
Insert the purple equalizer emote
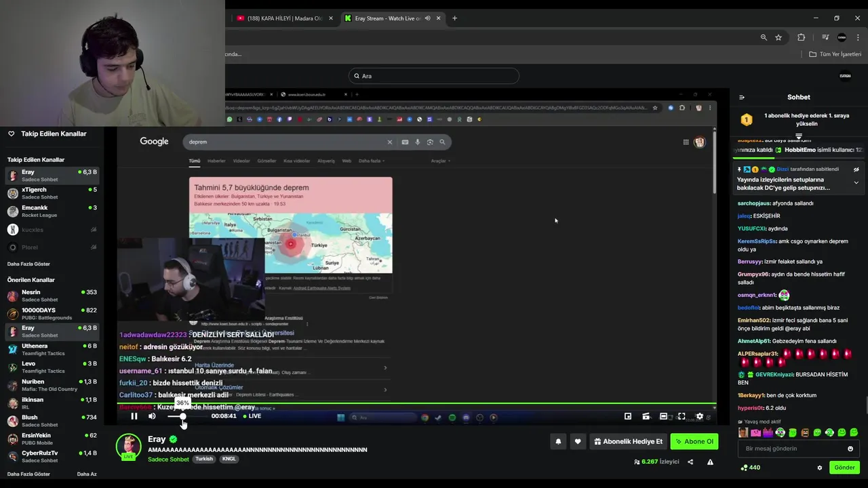(768, 432)
